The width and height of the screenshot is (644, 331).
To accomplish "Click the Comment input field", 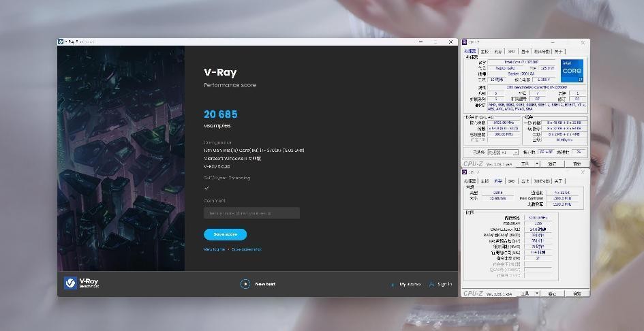I will coord(251,213).
